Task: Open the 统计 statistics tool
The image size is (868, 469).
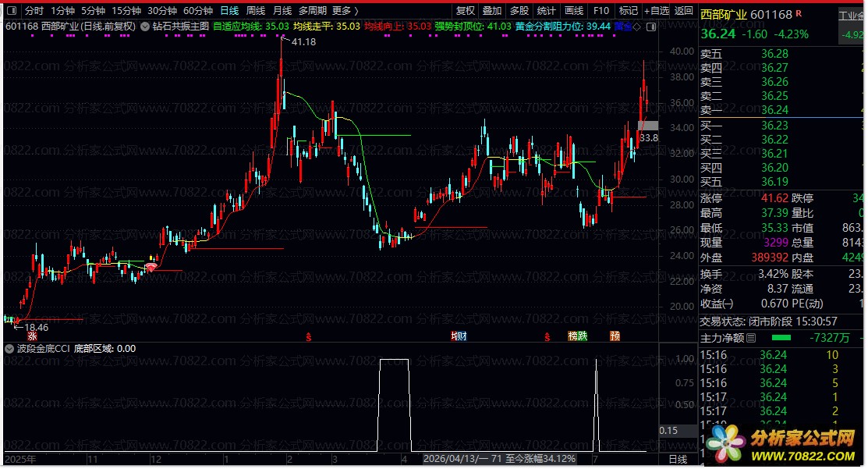Action: [547, 10]
